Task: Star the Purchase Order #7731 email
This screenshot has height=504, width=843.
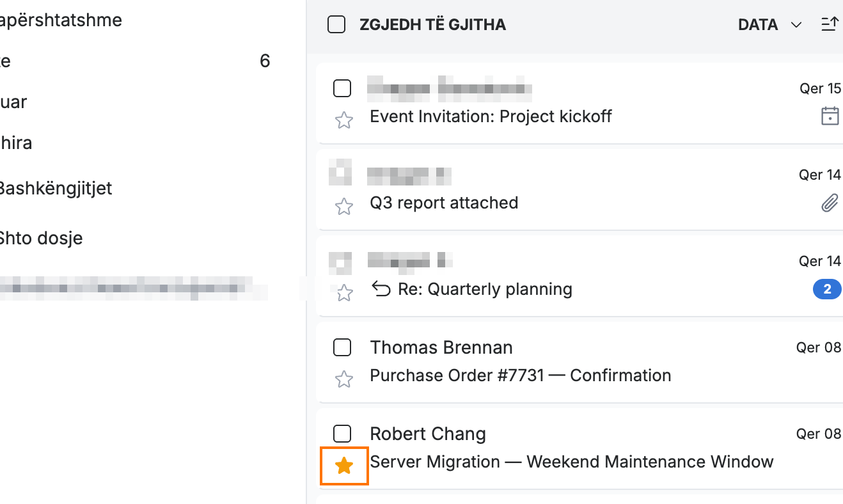Action: pyautogui.click(x=344, y=379)
